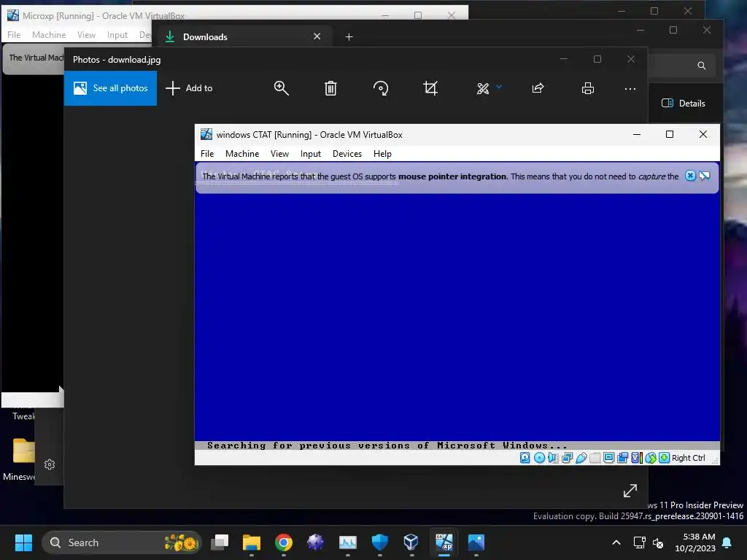
Task: Click the do-not-show-again notification icon
Action: [705, 176]
